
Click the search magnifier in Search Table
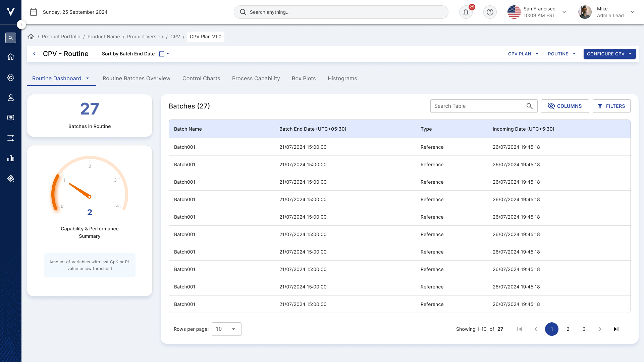[x=530, y=106]
